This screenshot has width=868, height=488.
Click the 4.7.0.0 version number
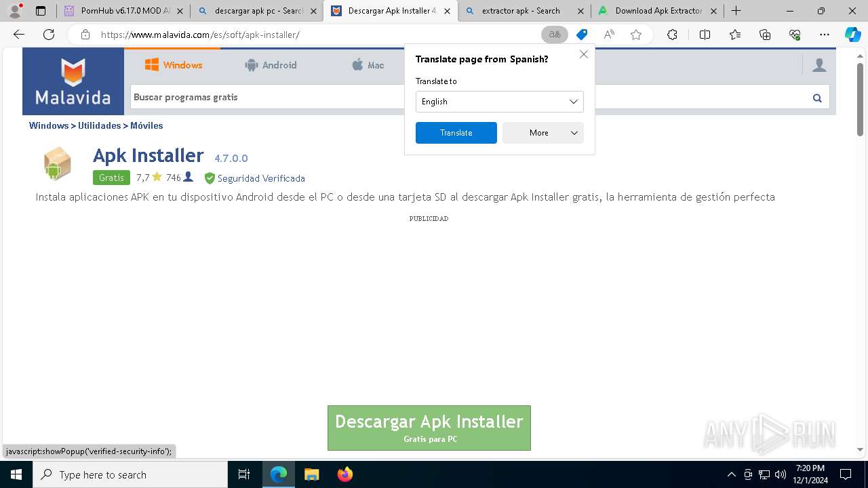[x=231, y=158]
